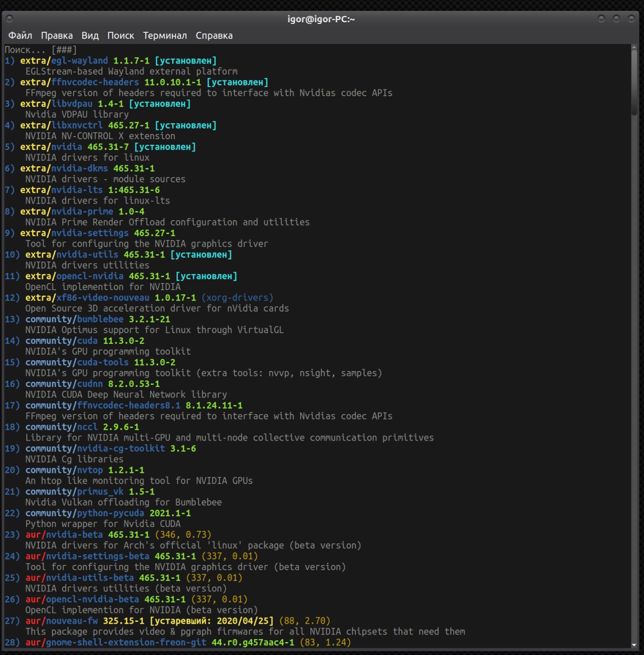644x655 pixels.
Task: Click the scrollbar down arrow
Action: pos(634,645)
